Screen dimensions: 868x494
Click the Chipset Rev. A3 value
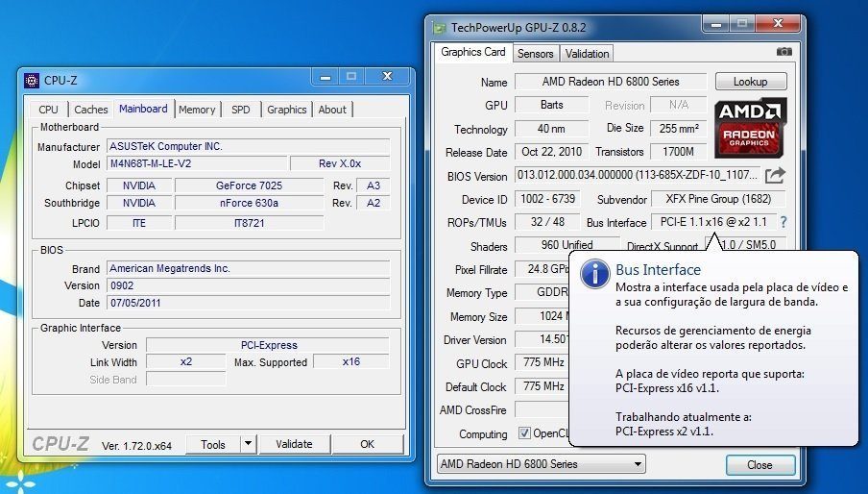pyautogui.click(x=374, y=185)
